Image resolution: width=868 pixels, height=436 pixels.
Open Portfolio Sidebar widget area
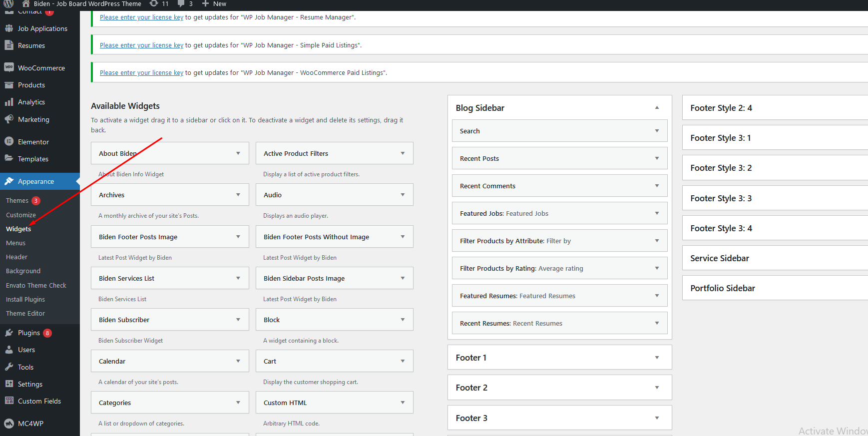point(775,288)
